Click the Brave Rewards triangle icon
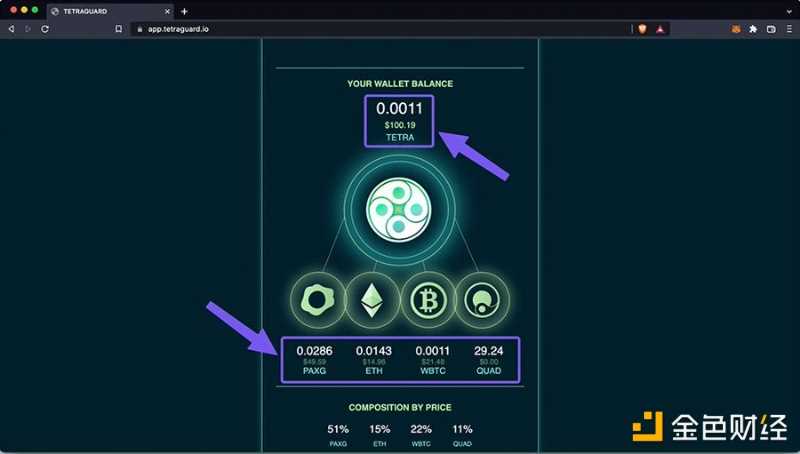 point(661,29)
